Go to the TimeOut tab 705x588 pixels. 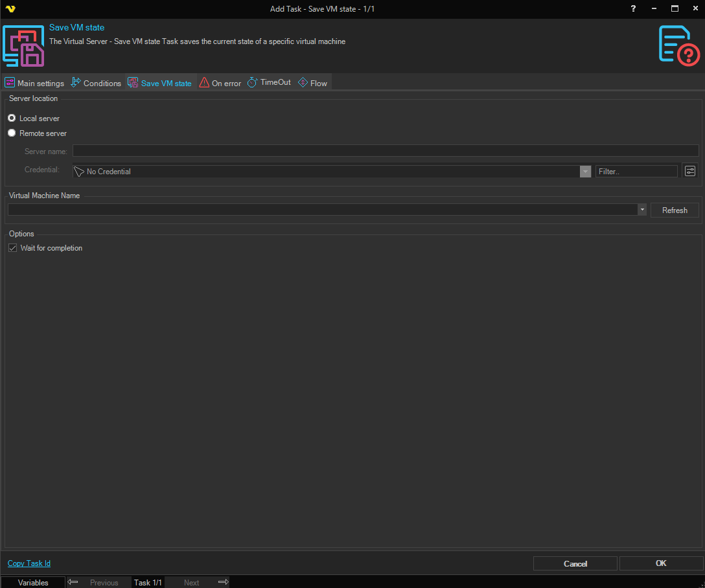click(x=269, y=83)
